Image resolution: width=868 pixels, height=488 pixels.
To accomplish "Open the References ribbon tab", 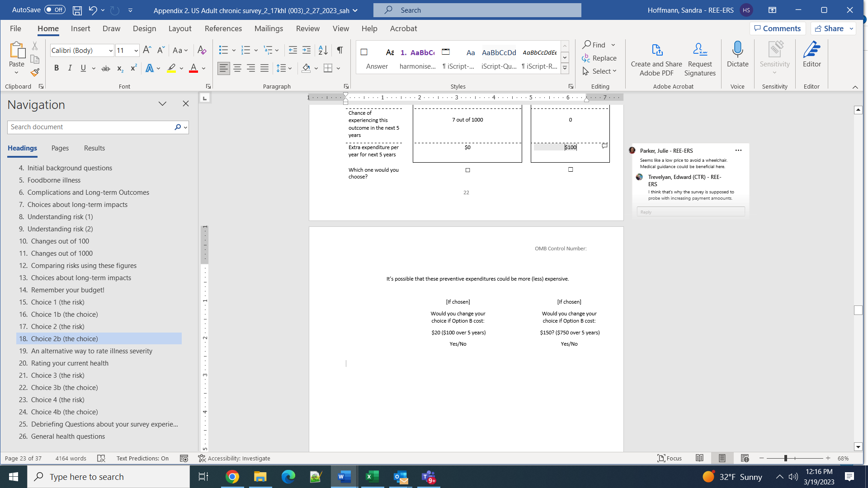I will tap(223, 28).
